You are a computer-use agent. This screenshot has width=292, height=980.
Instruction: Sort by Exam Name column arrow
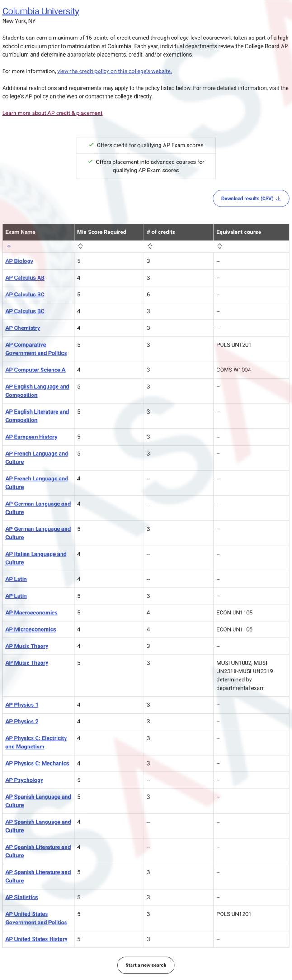(9, 247)
